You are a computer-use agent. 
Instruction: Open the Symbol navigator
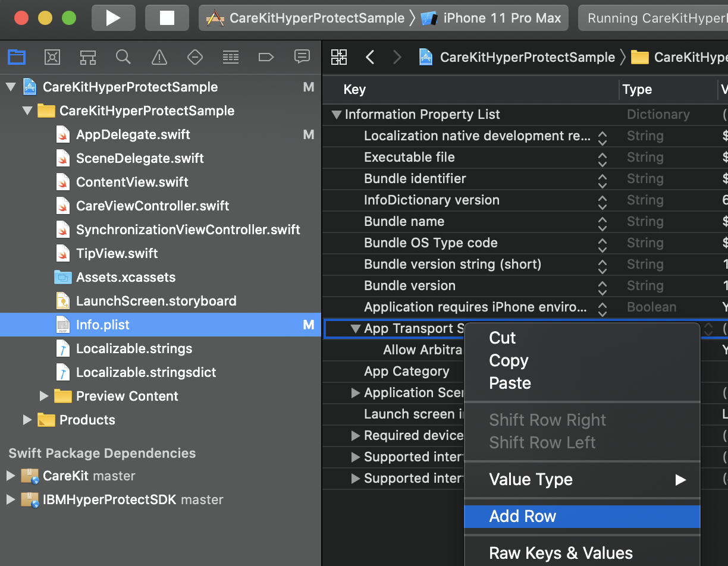[88, 57]
